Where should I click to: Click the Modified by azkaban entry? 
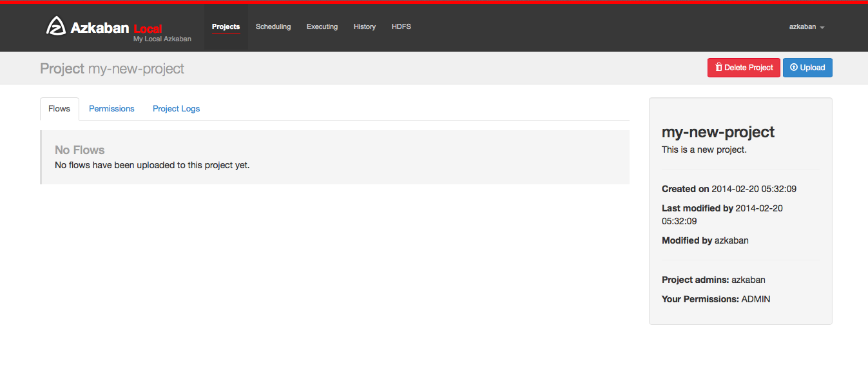705,240
